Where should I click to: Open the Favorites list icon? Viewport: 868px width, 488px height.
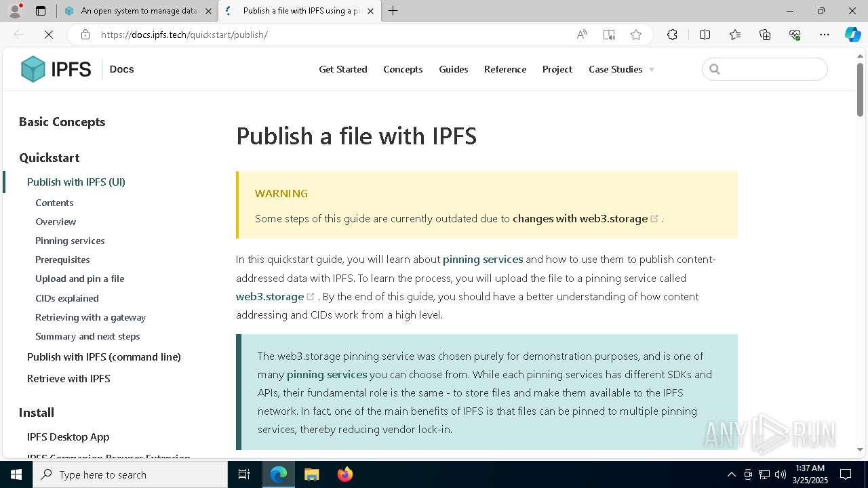[x=735, y=35]
